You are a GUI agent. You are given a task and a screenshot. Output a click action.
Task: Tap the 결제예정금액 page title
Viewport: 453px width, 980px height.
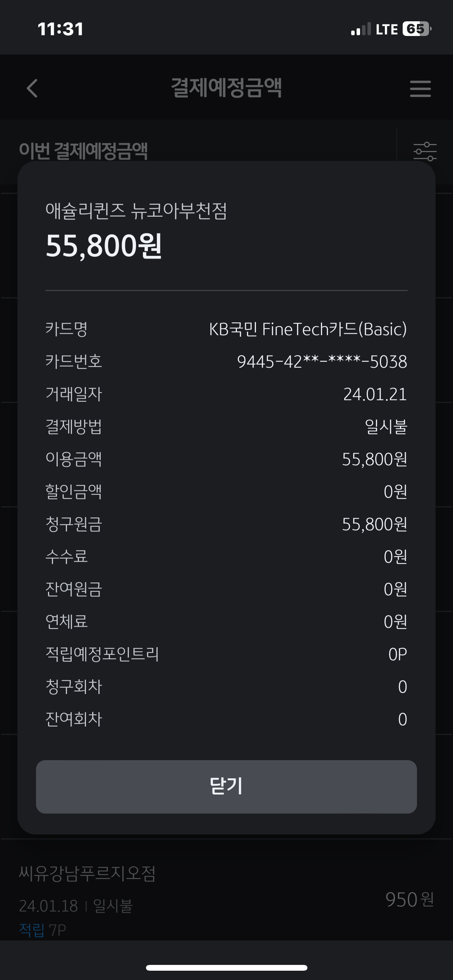tap(226, 88)
